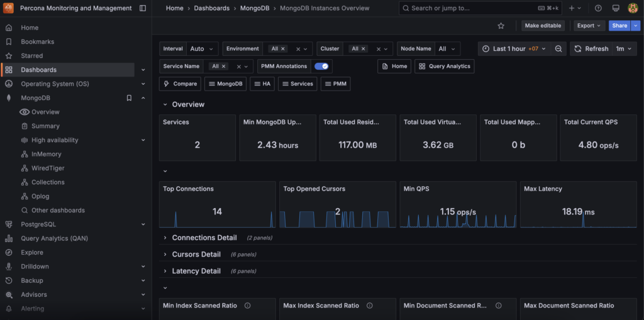Remove the All tag in Environment filter
Image resolution: width=644 pixels, height=320 pixels.
coord(282,48)
